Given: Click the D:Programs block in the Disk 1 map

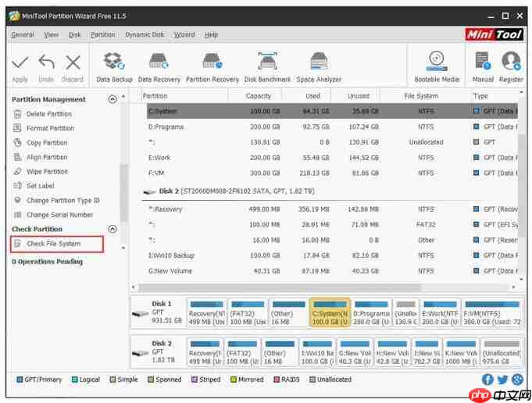Looking at the screenshot, I should [x=371, y=312].
